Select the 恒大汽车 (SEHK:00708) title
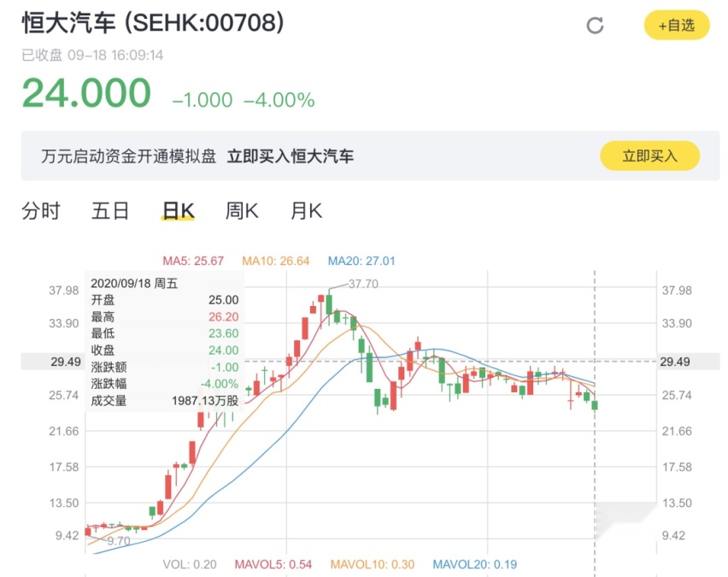 click(153, 22)
